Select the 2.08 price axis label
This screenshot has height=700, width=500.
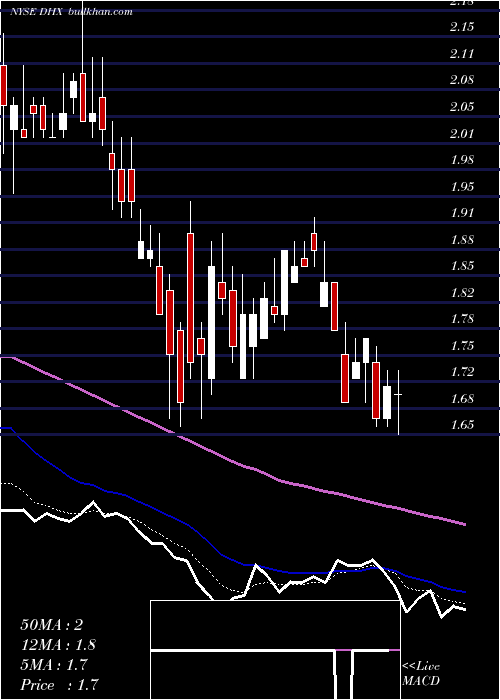point(462,80)
